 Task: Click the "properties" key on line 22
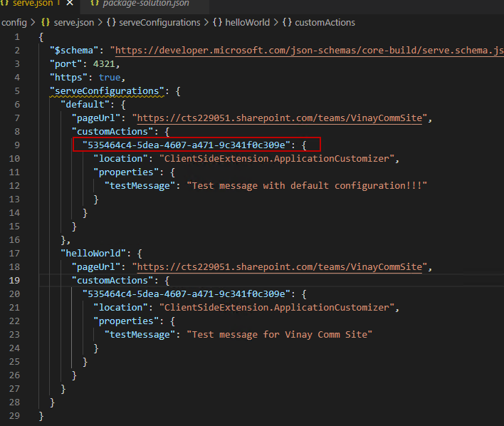[x=126, y=321]
